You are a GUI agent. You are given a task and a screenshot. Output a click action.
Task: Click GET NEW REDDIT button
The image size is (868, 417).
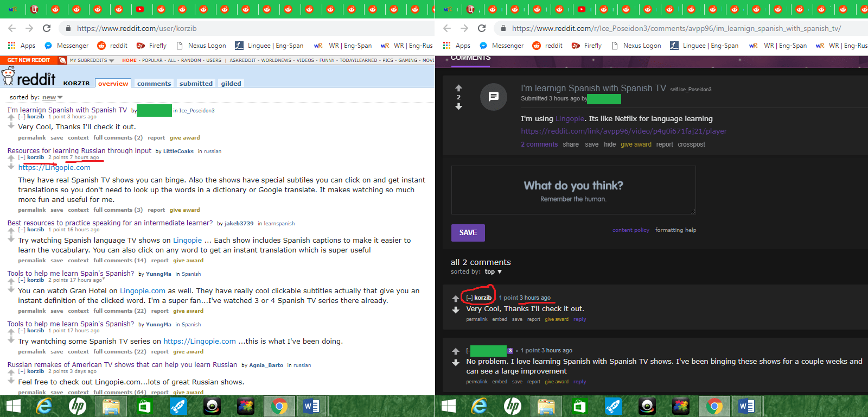coord(29,60)
